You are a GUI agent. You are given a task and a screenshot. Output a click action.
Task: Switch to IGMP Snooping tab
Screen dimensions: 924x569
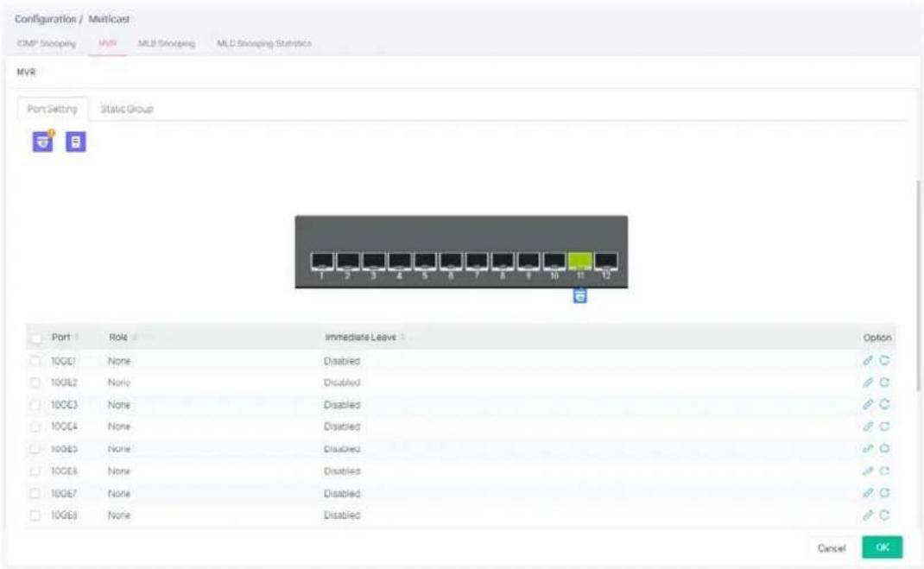click(47, 43)
